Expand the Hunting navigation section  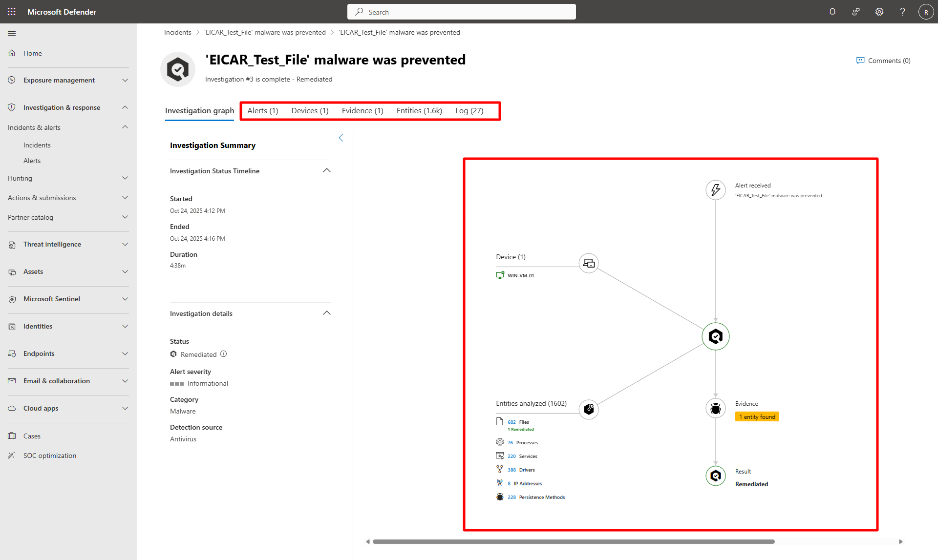[x=68, y=178]
